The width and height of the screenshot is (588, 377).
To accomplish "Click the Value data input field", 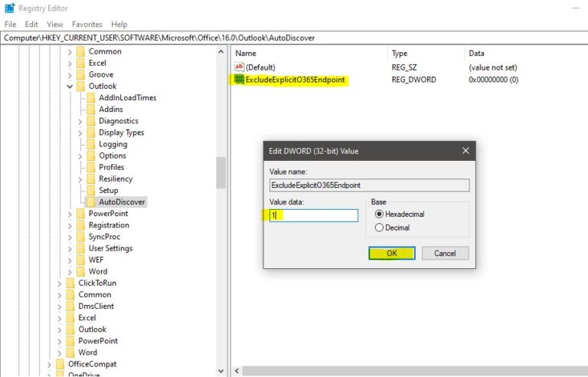I will tap(313, 215).
